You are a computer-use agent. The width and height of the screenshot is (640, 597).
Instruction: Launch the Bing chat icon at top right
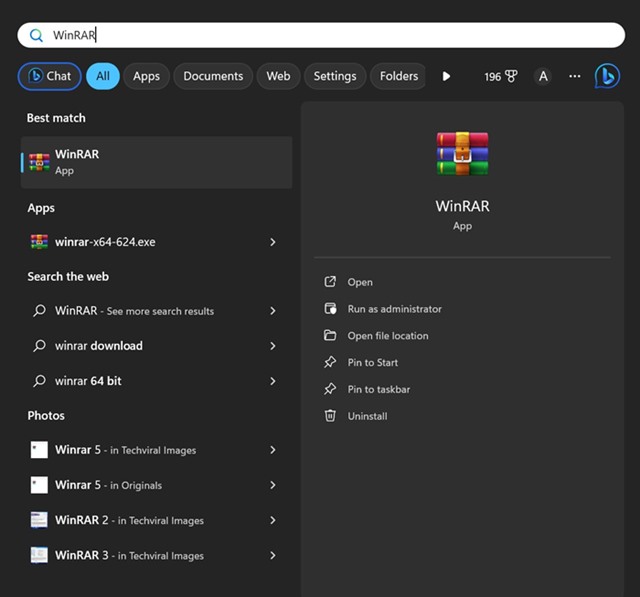607,76
